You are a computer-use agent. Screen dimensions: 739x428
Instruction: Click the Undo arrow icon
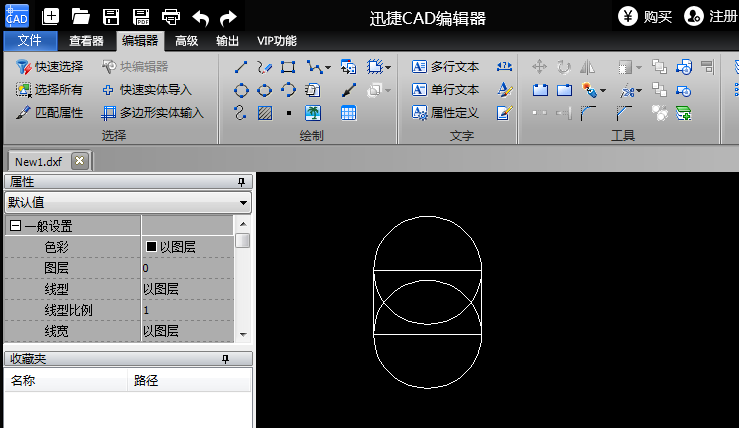pos(200,16)
